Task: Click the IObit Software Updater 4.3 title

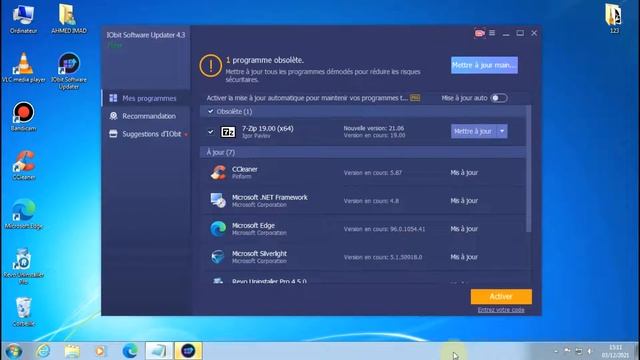Action: [x=146, y=35]
